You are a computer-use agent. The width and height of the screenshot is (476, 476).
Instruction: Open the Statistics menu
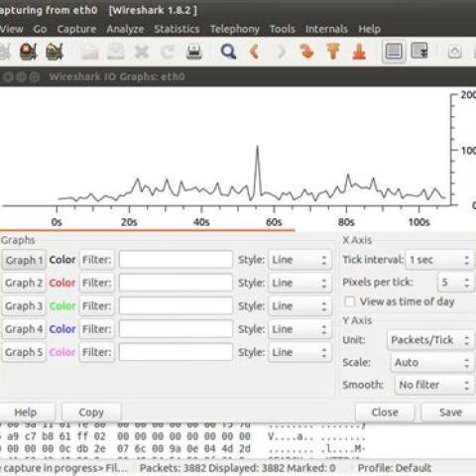point(177,29)
